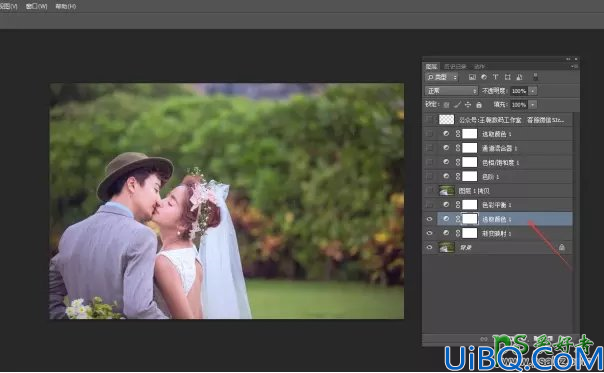Viewport: 604px width, 373px height.
Task: Click link layers icon at panel bottom
Action: [483, 339]
